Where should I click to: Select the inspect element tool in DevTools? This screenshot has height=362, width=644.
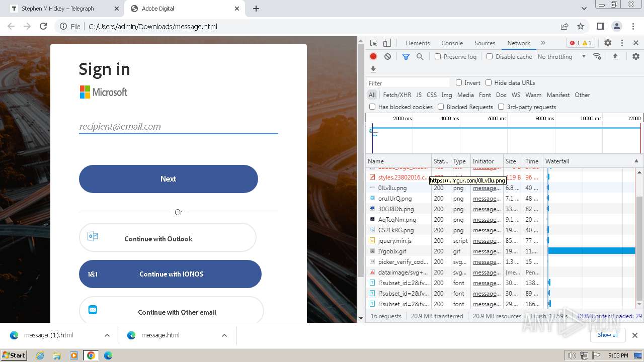pyautogui.click(x=373, y=43)
